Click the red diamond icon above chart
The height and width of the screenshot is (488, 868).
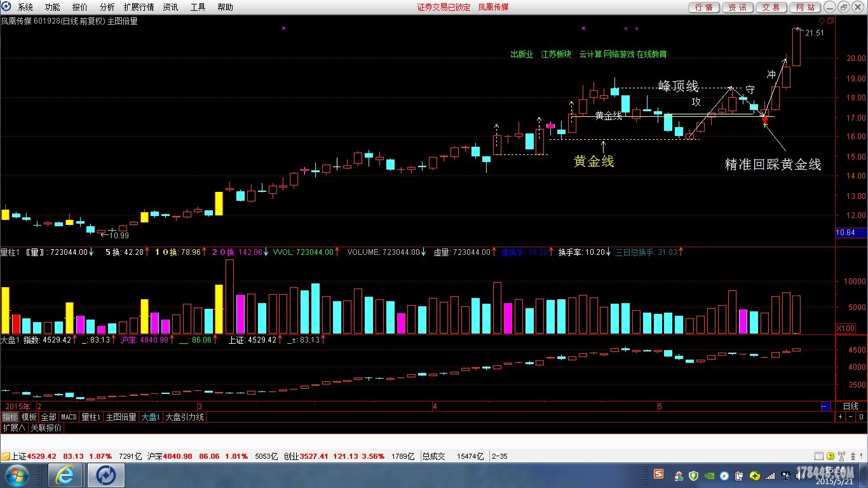(822, 20)
